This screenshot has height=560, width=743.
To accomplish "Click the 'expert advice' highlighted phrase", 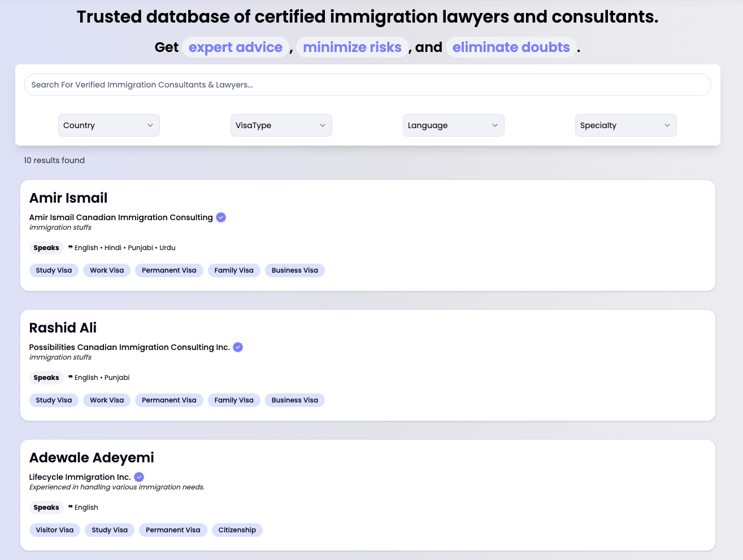I will [x=236, y=47].
